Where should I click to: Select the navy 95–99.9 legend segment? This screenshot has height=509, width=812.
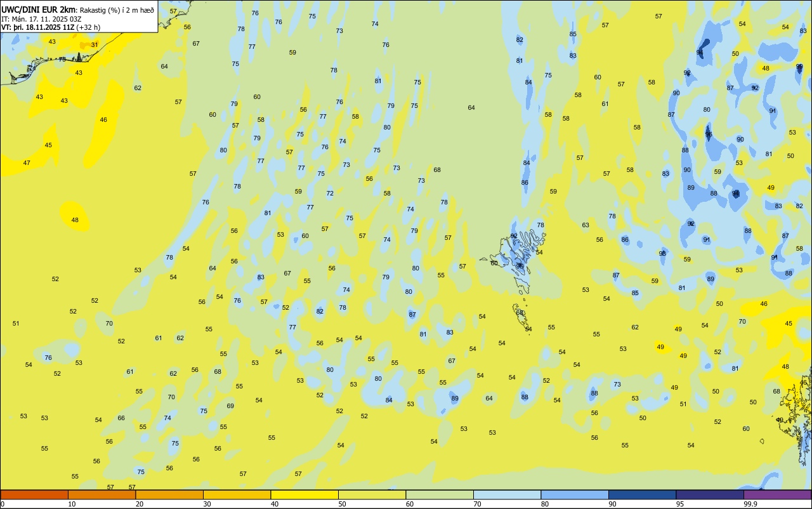[x=710, y=494]
